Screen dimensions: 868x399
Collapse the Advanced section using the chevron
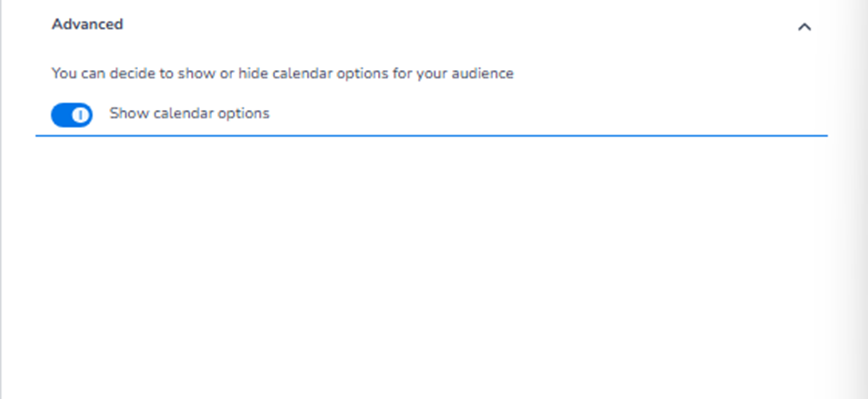804,27
